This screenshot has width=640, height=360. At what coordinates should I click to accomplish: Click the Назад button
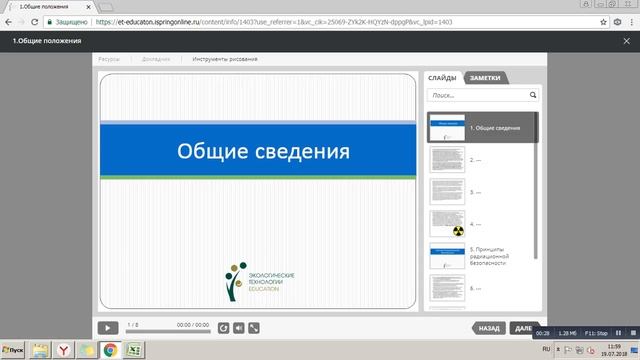pos(489,328)
